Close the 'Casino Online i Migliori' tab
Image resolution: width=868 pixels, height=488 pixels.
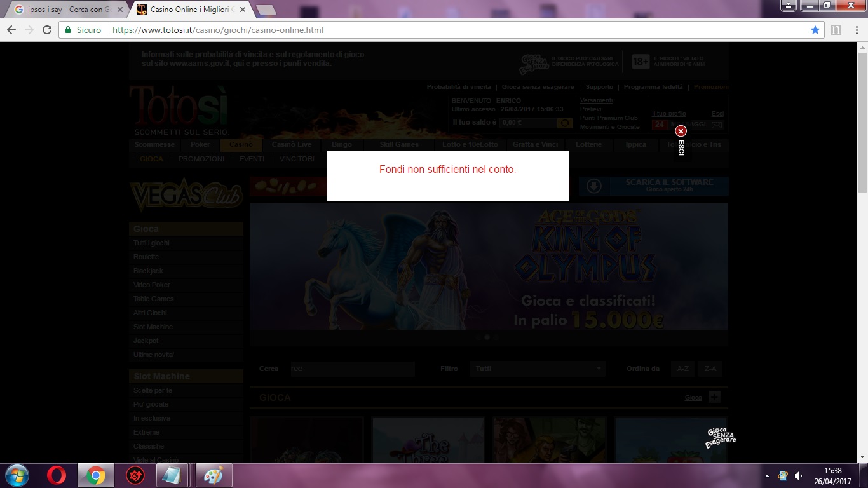243,10
